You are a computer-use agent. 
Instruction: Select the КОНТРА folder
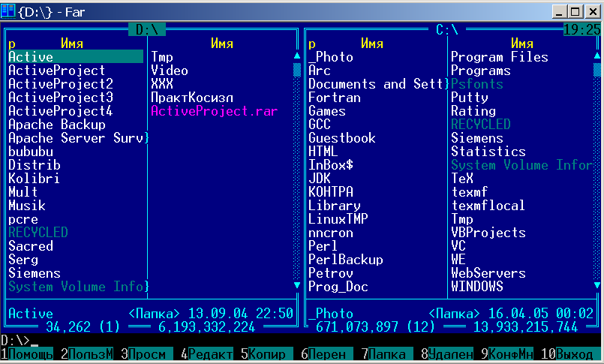click(331, 192)
